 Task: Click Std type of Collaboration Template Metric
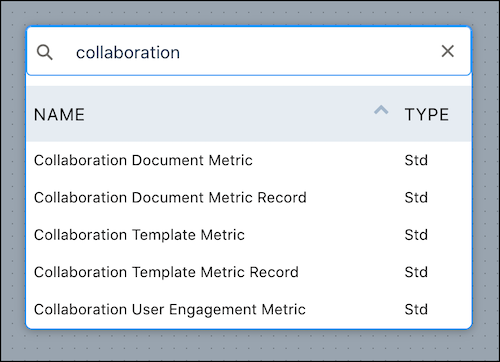[416, 235]
